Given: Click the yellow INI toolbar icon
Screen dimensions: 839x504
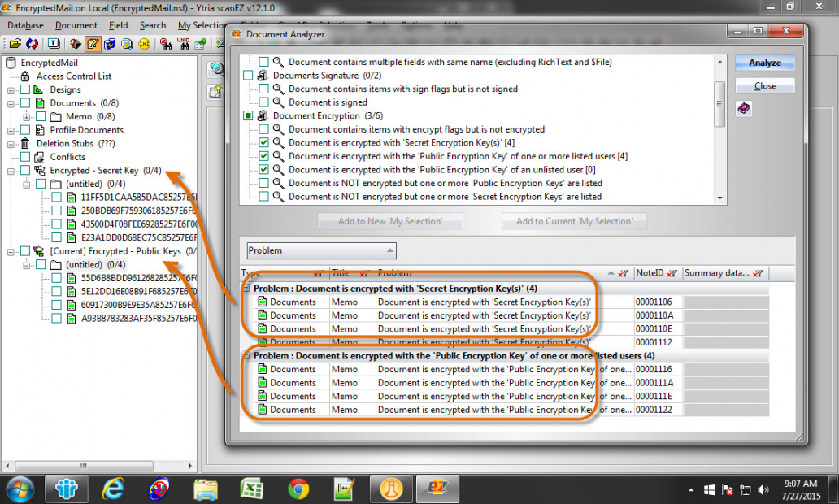Looking at the screenshot, I should point(144,44).
